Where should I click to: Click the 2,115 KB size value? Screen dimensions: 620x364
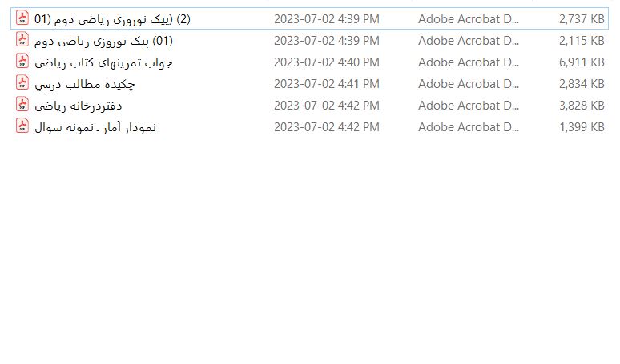click(x=582, y=41)
